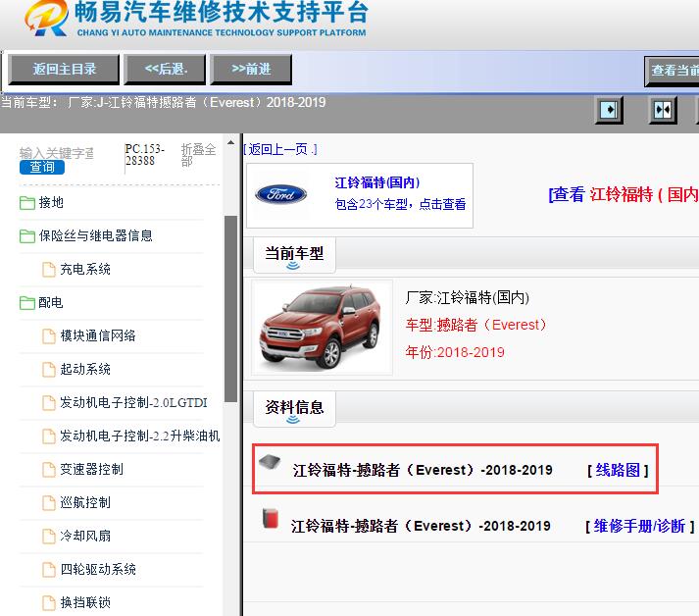Viewport: 699px width, 616px height.
Task: Open the 保险丝与继电器信息 folder
Action: point(95,235)
